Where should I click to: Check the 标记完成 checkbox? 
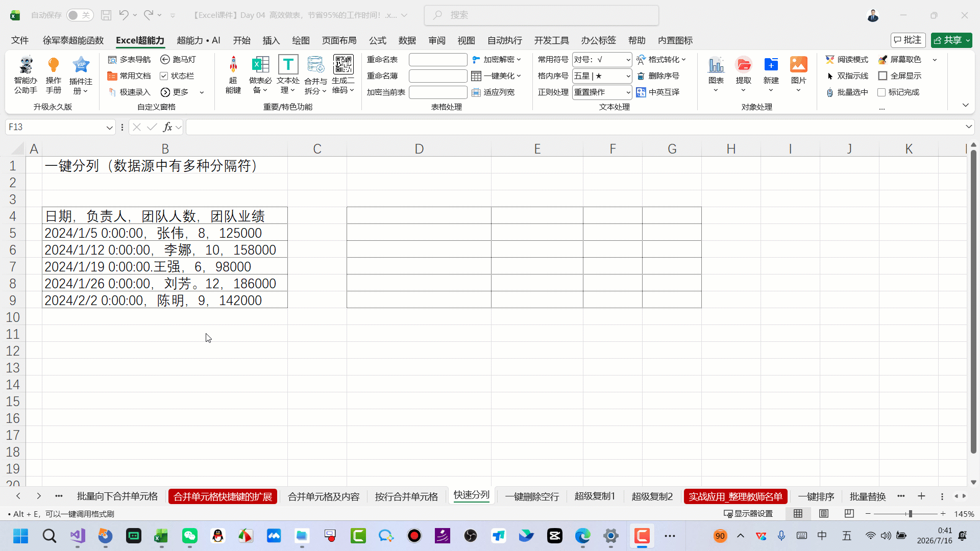tap(881, 92)
